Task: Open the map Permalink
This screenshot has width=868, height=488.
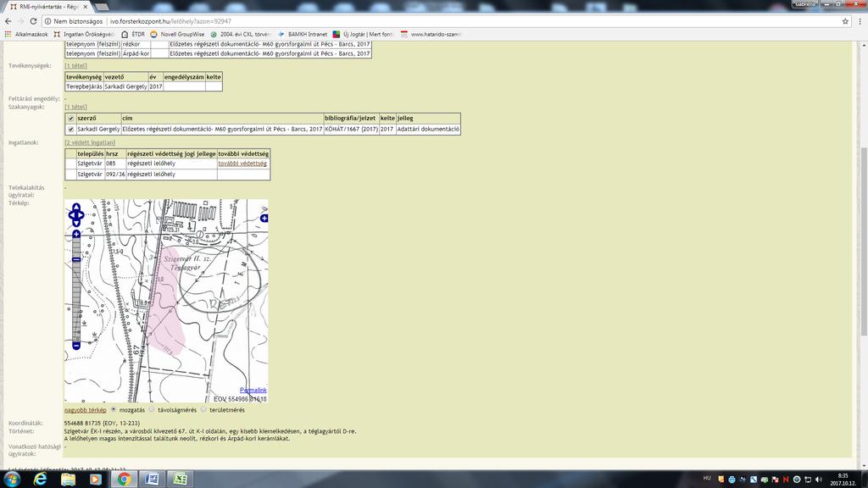Action: (x=253, y=390)
